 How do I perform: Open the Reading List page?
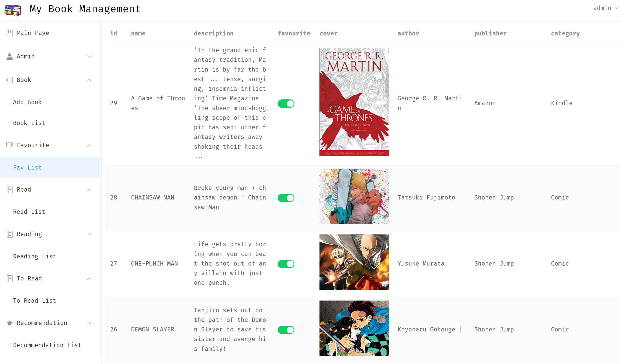[34, 256]
